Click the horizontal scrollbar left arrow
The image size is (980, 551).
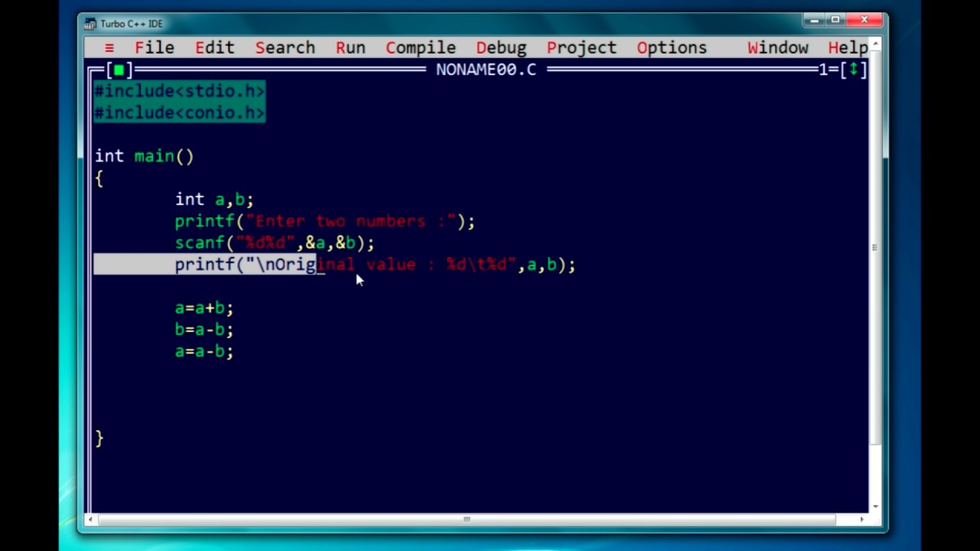click(90, 520)
